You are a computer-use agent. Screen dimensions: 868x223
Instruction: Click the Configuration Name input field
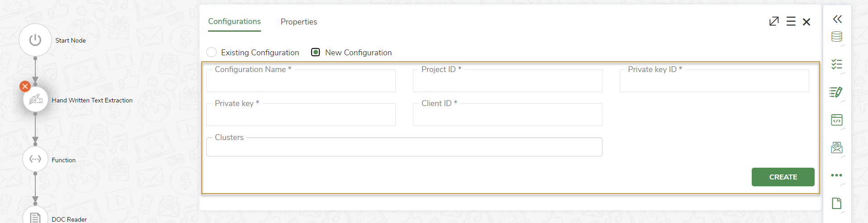pyautogui.click(x=301, y=82)
